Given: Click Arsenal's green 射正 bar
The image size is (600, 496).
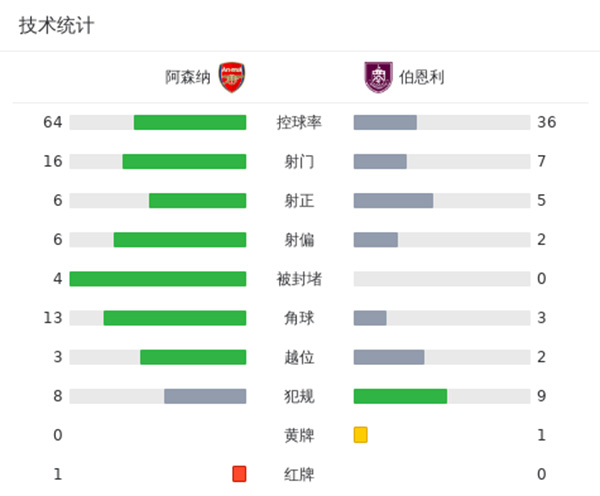Looking at the screenshot, I should 198,201.
